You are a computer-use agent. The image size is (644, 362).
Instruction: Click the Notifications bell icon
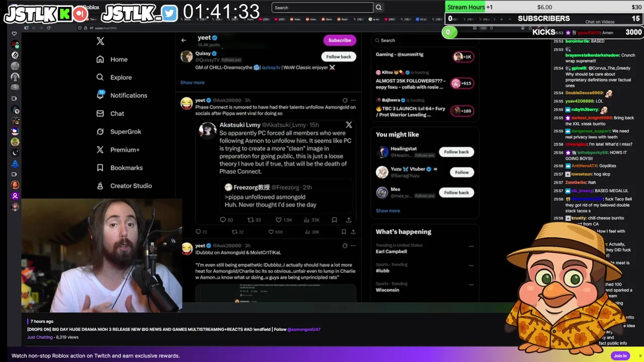(100, 96)
